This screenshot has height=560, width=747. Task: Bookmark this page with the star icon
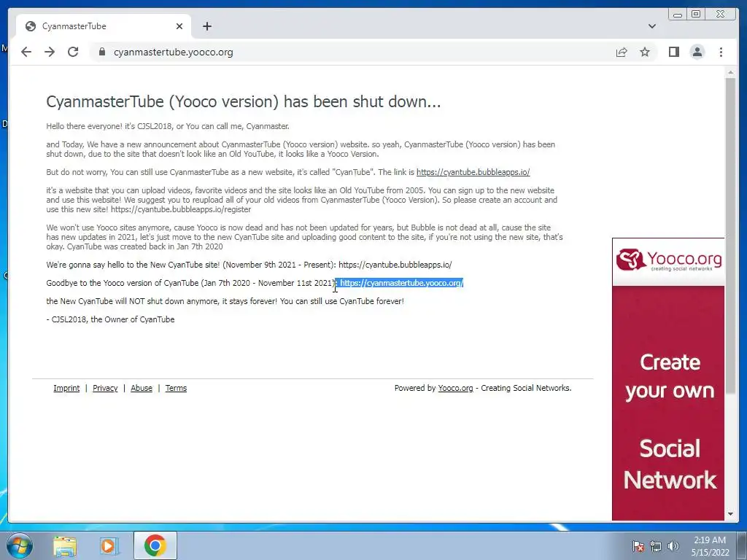point(645,52)
